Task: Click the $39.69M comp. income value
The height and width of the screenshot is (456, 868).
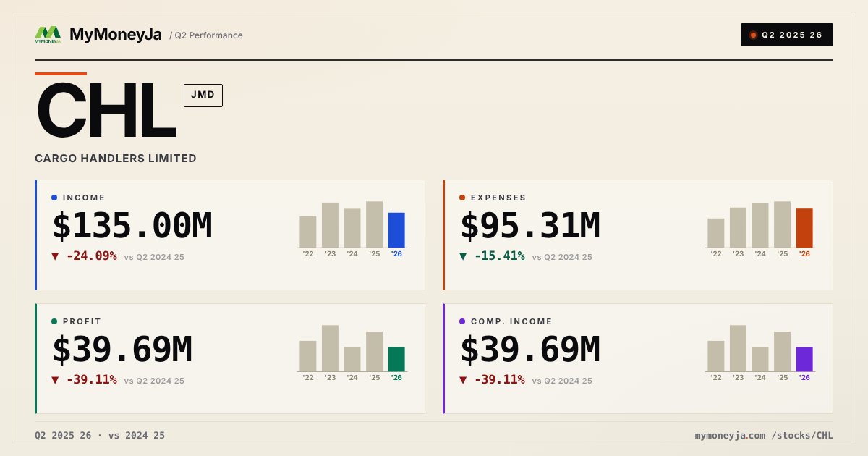Action: pyautogui.click(x=530, y=350)
